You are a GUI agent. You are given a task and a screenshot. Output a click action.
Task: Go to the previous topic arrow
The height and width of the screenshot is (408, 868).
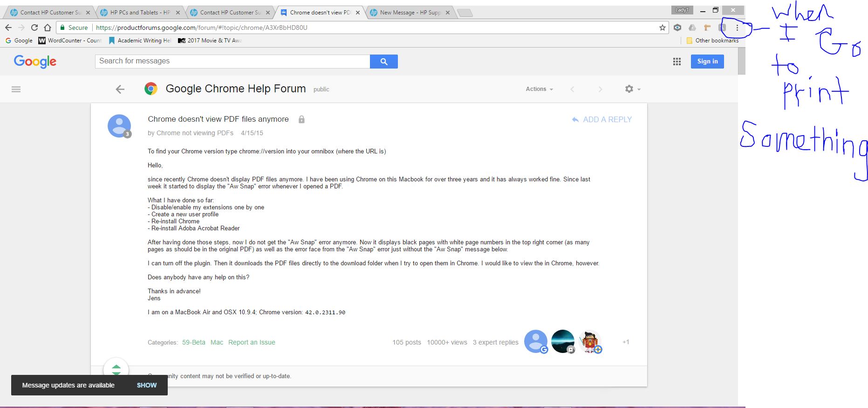tap(573, 89)
